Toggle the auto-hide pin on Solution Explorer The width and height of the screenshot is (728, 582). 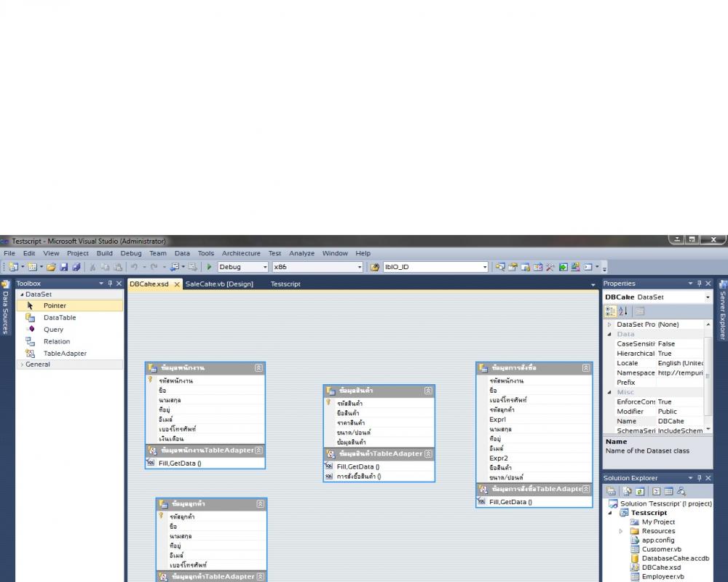pos(699,477)
